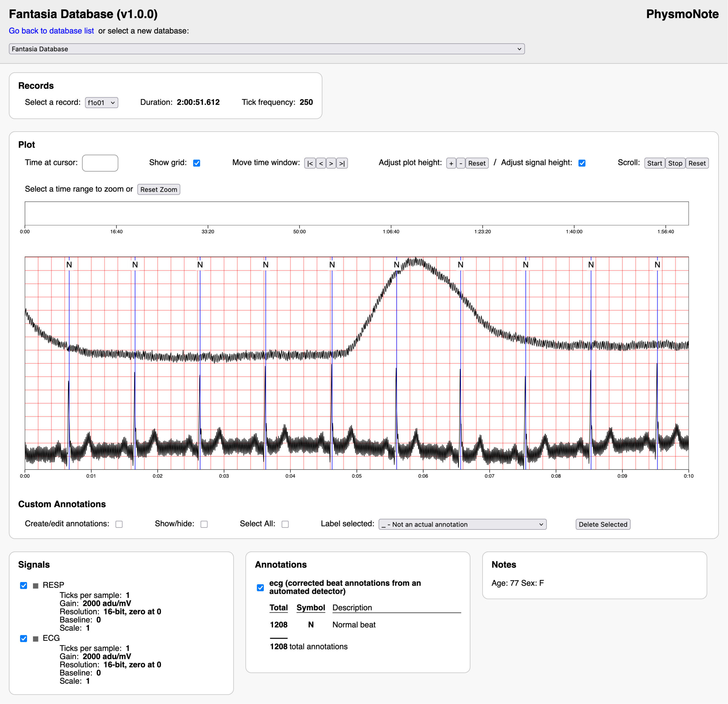This screenshot has width=728, height=704.
Task: Expand the Label selected dropdown
Action: point(462,524)
